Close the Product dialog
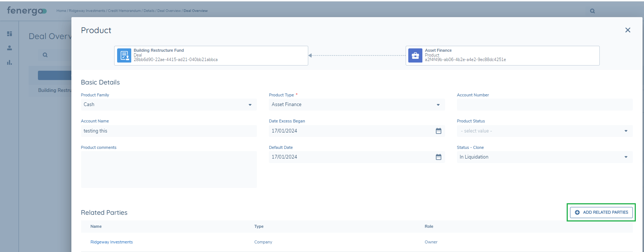The height and width of the screenshot is (252, 644). (628, 30)
